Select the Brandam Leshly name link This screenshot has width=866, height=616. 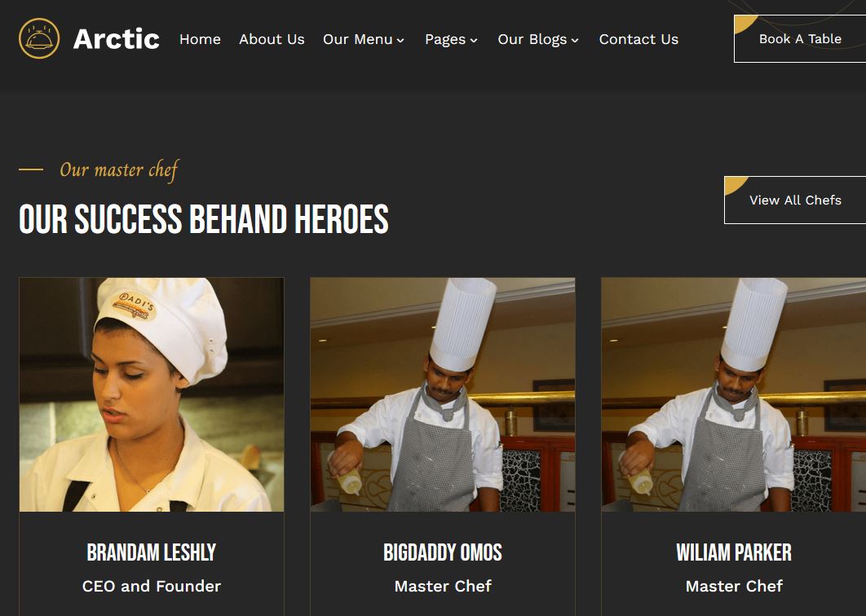(152, 552)
